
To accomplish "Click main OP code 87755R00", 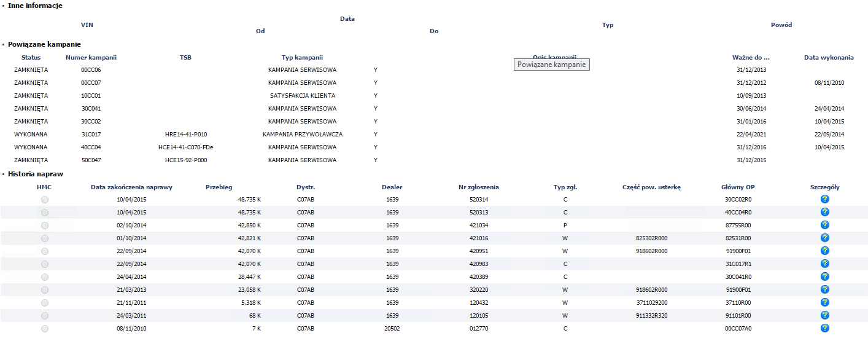I will pos(738,225).
